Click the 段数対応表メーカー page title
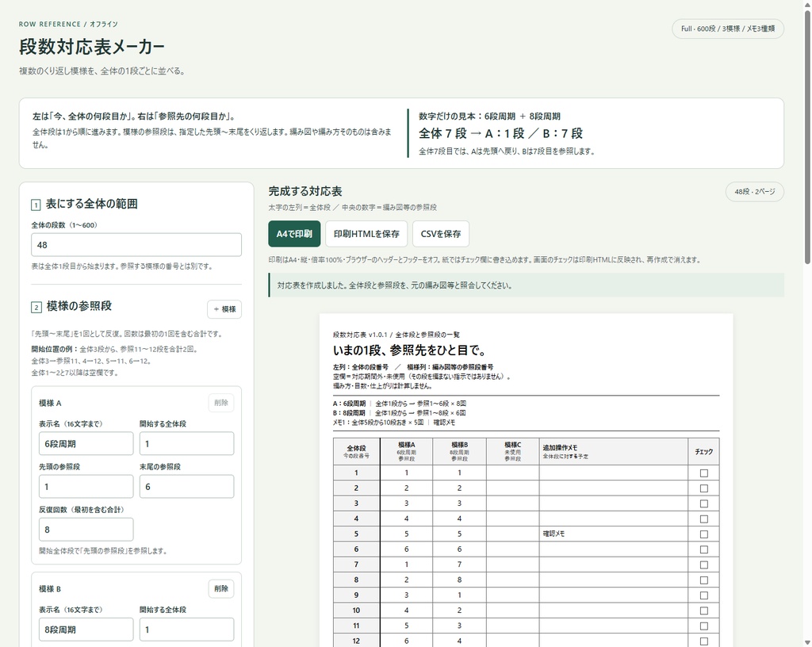Image resolution: width=812 pixels, height=647 pixels. point(92,47)
